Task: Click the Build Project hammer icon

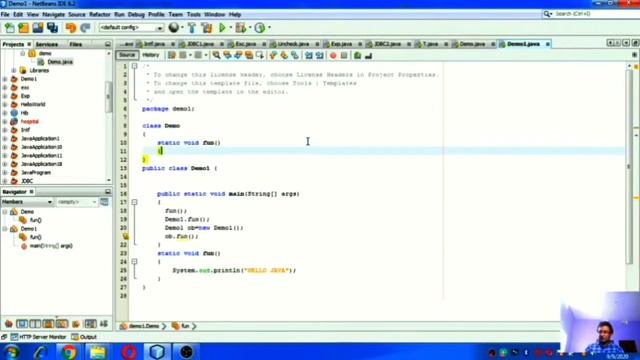Action: coord(191,28)
